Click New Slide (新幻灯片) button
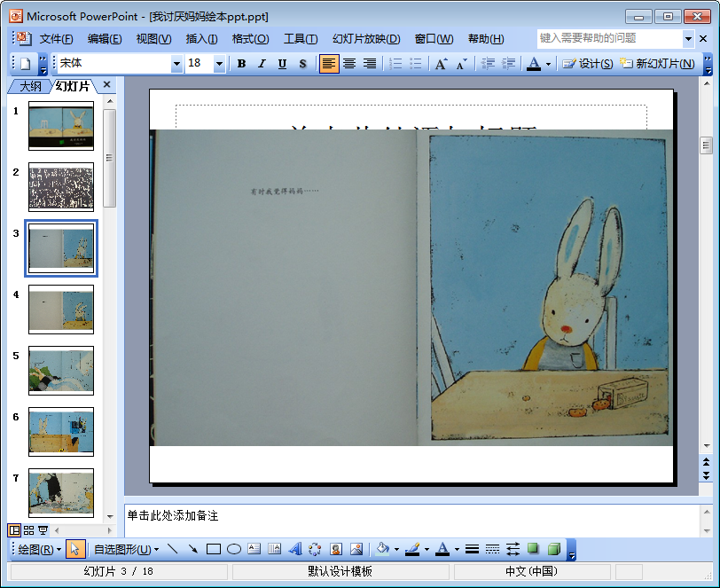The height and width of the screenshot is (588, 720). tap(657, 63)
